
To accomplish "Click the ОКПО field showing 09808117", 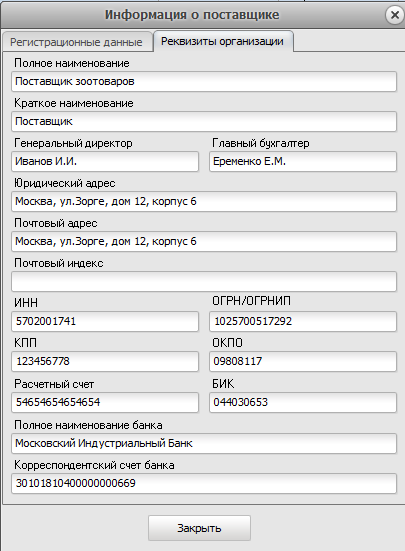I will [303, 361].
